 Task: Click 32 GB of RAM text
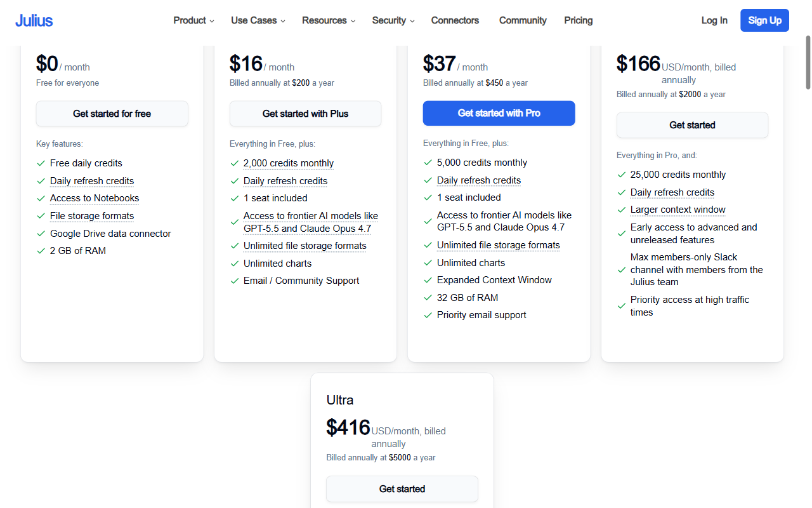(x=468, y=298)
